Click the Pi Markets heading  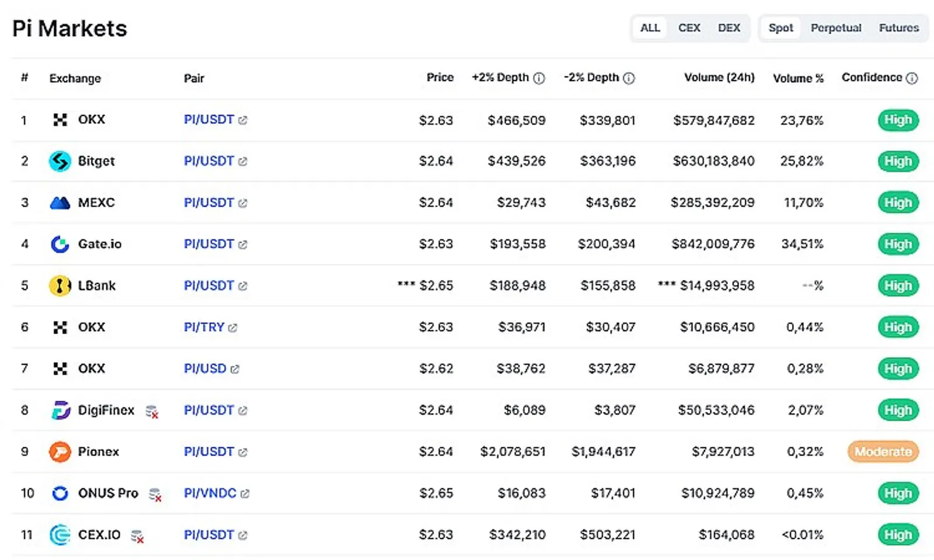[69, 29]
